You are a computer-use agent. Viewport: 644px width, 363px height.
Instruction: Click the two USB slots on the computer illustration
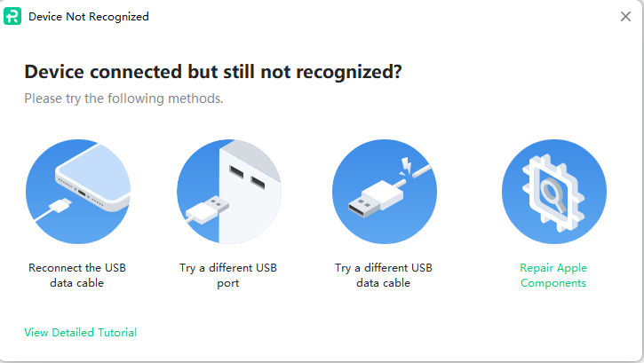pos(247,178)
